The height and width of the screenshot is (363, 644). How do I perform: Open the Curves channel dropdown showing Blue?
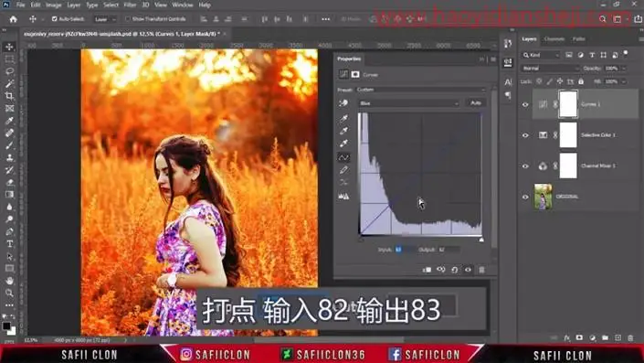coord(408,103)
